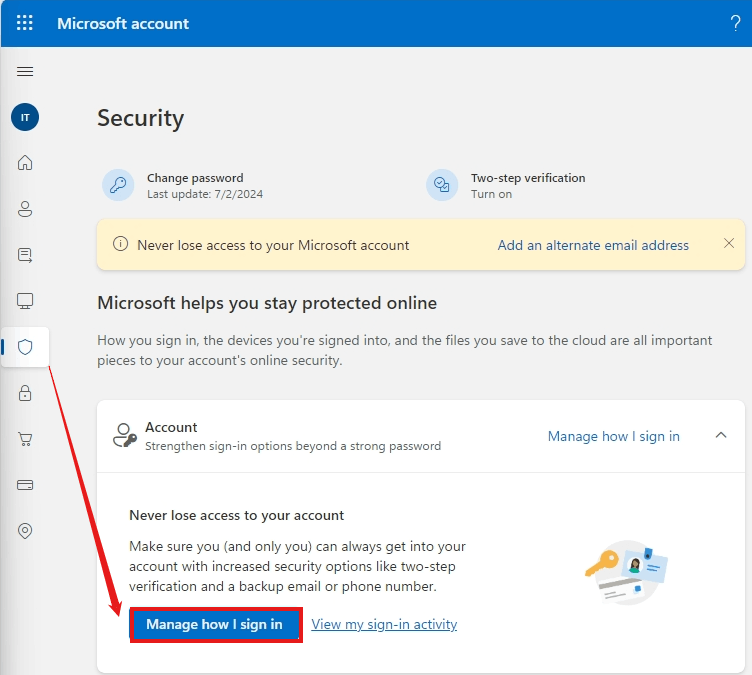This screenshot has width=752, height=675.
Task: Click the Change password text
Action: [x=195, y=178]
